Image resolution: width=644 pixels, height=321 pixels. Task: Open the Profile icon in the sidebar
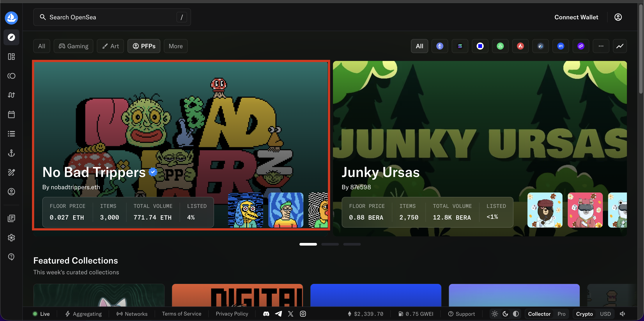[x=11, y=191]
